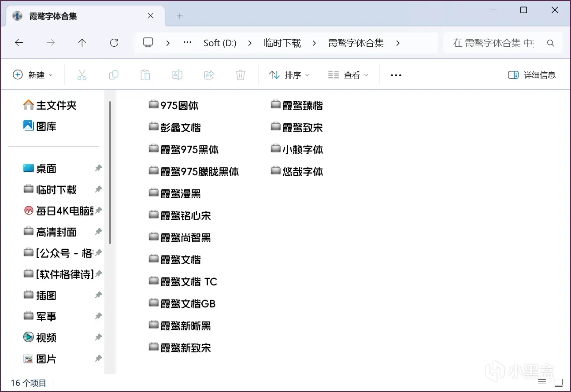Click the search box for 霞鹜字体合集
This screenshot has width=571, height=392.
pos(503,43)
